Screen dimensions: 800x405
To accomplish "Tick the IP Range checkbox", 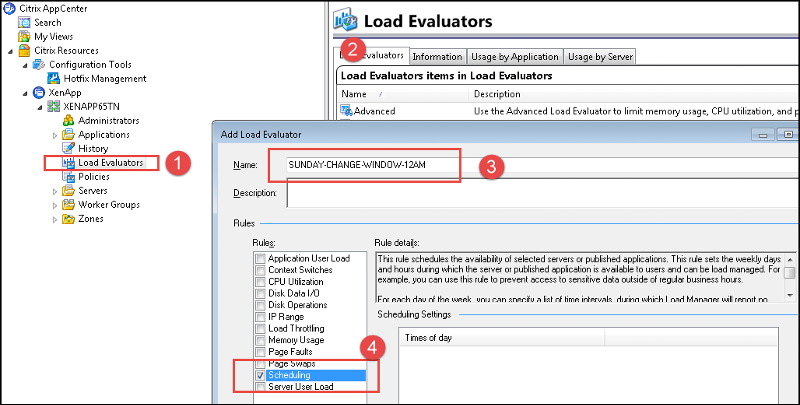I will coord(260,317).
